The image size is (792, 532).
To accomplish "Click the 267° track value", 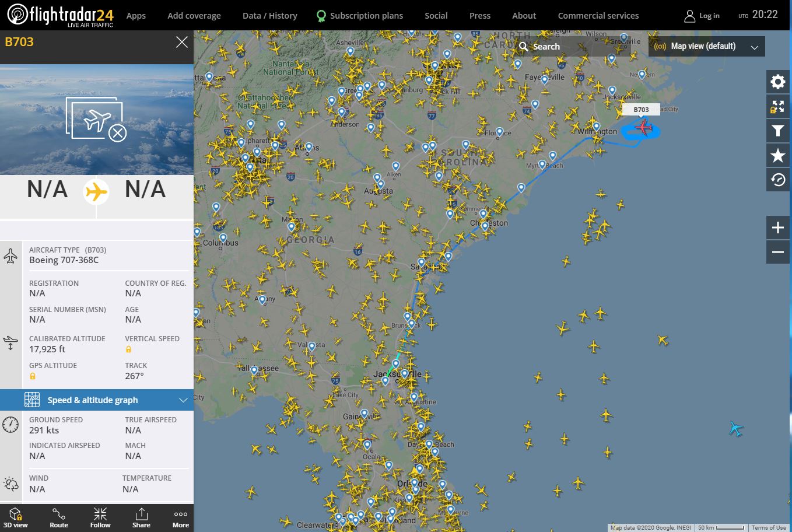I will click(x=134, y=376).
